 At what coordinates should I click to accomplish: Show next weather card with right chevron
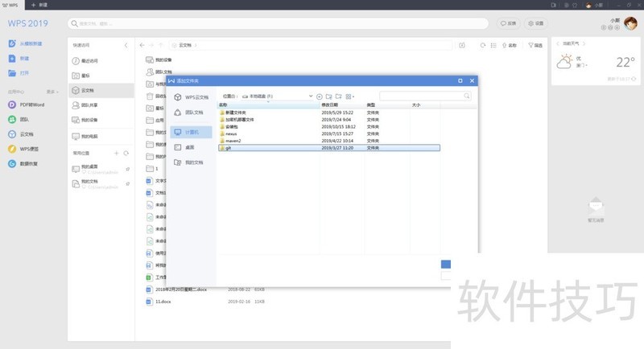pos(584,43)
